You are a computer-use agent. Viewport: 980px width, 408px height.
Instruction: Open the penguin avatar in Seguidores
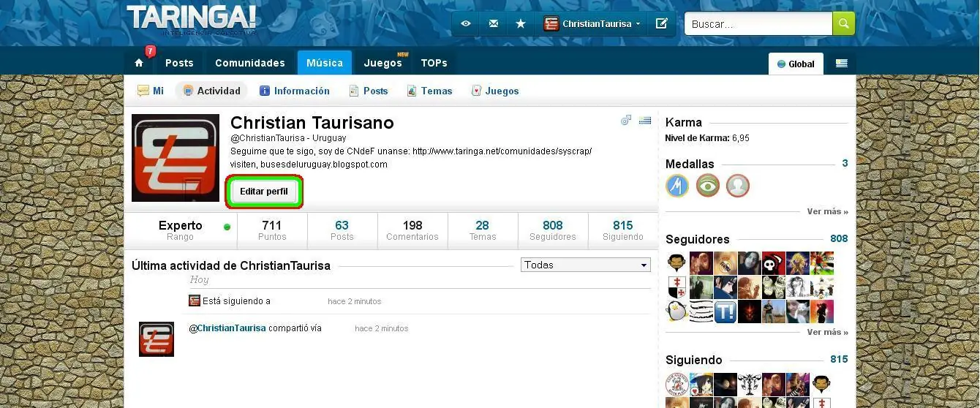coord(677,311)
